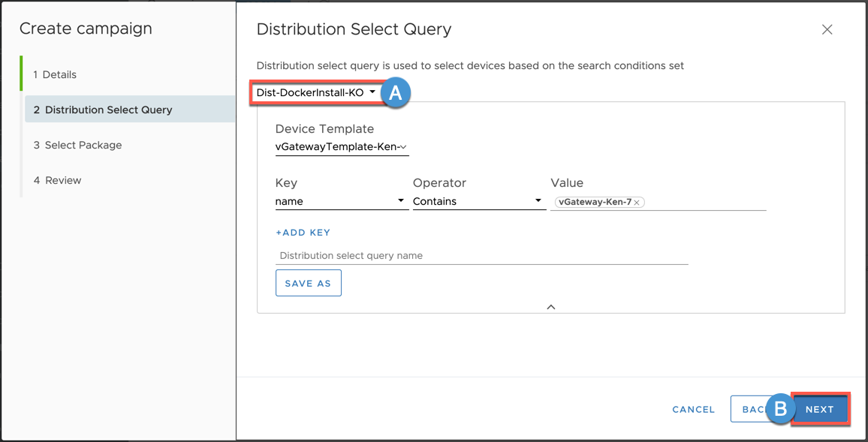
Task: Click the blue A annotation marker
Action: [x=396, y=92]
